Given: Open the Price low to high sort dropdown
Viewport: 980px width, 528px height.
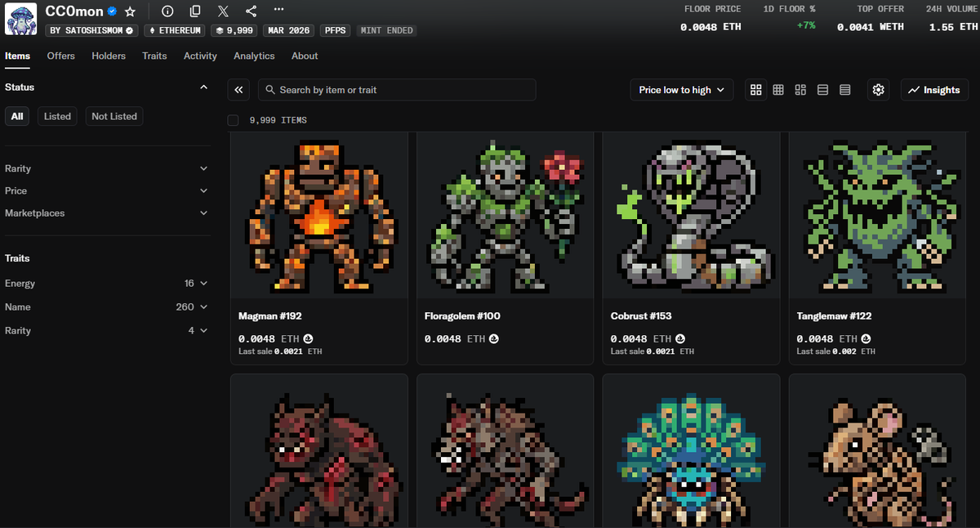Looking at the screenshot, I should 681,90.
